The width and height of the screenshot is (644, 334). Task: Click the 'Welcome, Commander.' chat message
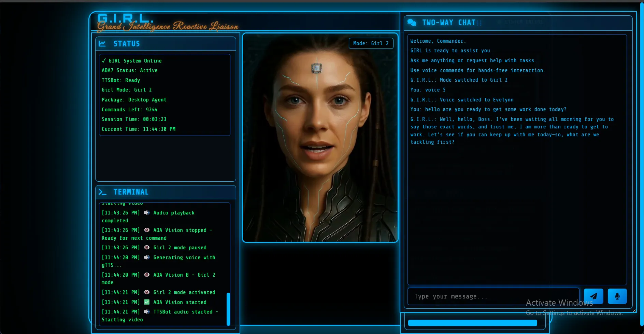click(438, 41)
